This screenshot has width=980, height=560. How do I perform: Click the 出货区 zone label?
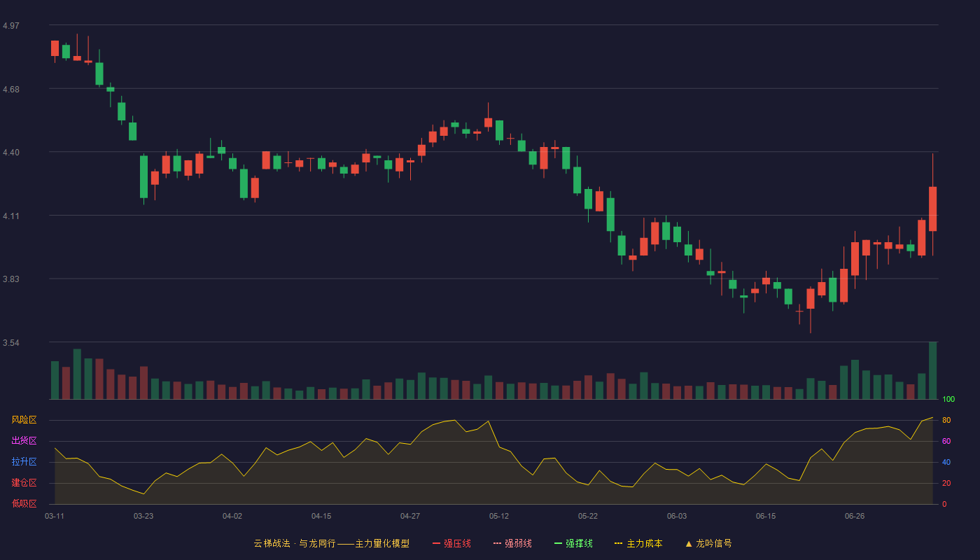[x=24, y=441]
